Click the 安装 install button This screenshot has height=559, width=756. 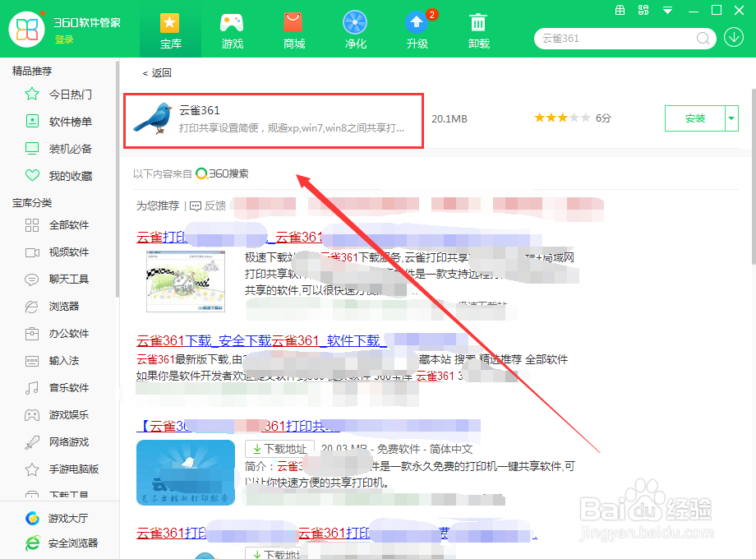pos(694,118)
